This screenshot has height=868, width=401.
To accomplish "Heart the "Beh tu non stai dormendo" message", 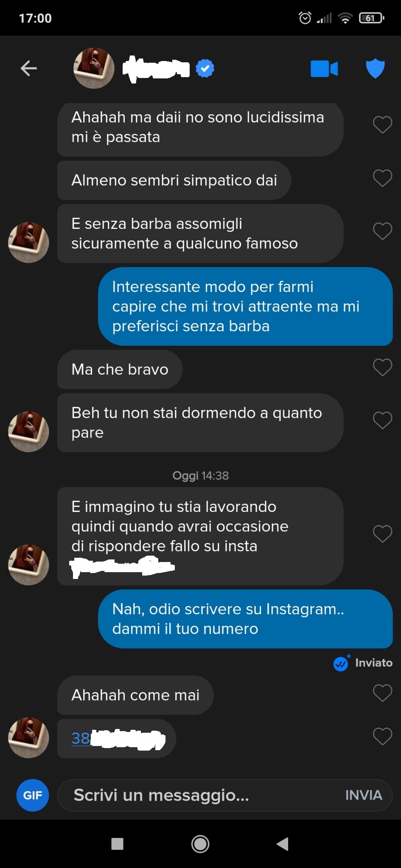I will pyautogui.click(x=382, y=420).
